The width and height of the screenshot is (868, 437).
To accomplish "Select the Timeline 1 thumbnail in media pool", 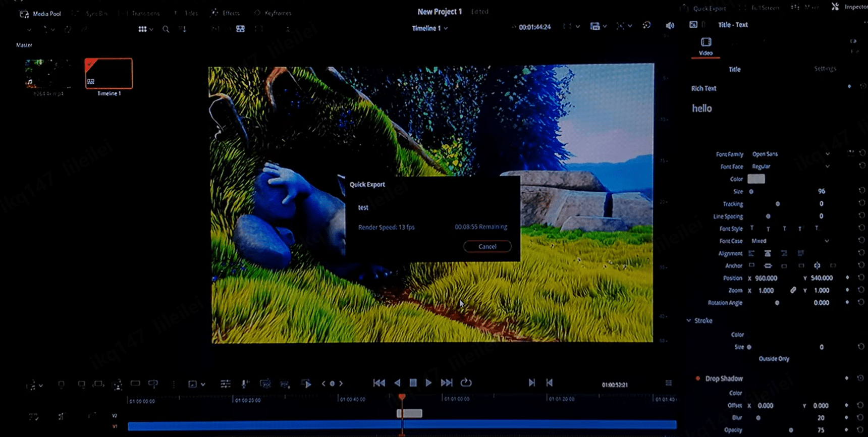I will (x=108, y=74).
